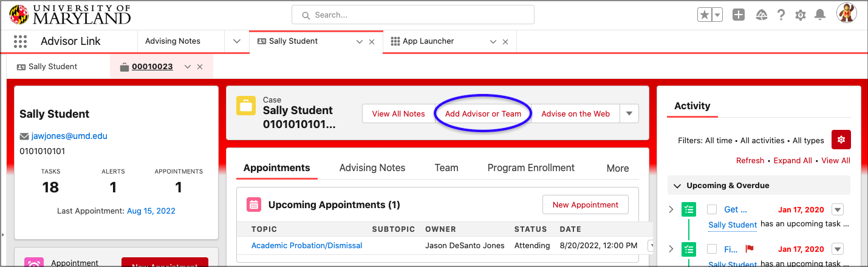Switch to the App Launcher workspace tab
The height and width of the screenshot is (267, 868).
pos(428,41)
